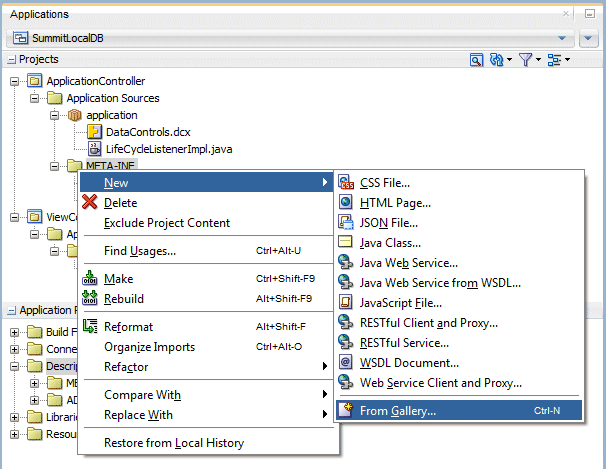The height and width of the screenshot is (469, 606).
Task: Click the JSON File icon
Action: tap(346, 222)
